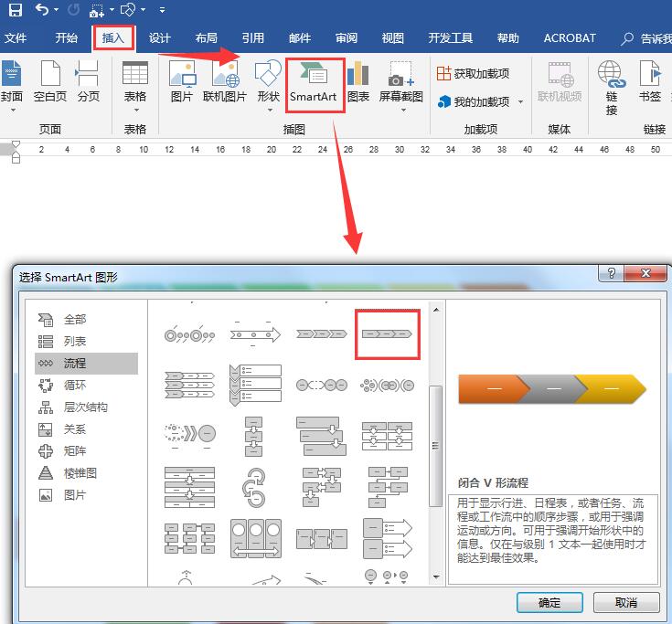Select 层次结构 hierarchy category

coord(86,407)
